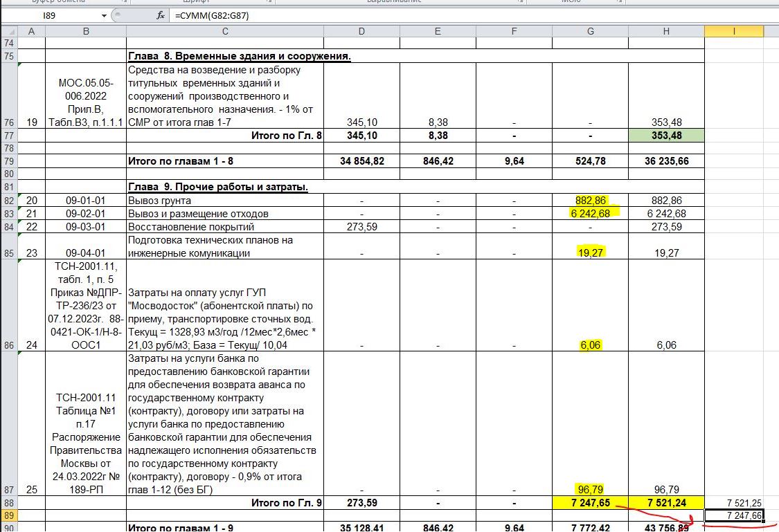Click the 'Вывоз и размещение отходов' cell

(225, 214)
